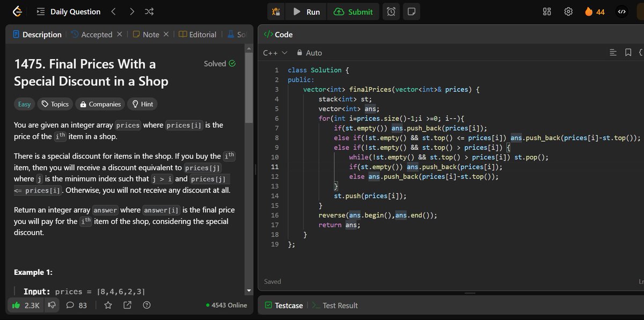
Task: Click the round code avatar icon
Action: (622, 11)
